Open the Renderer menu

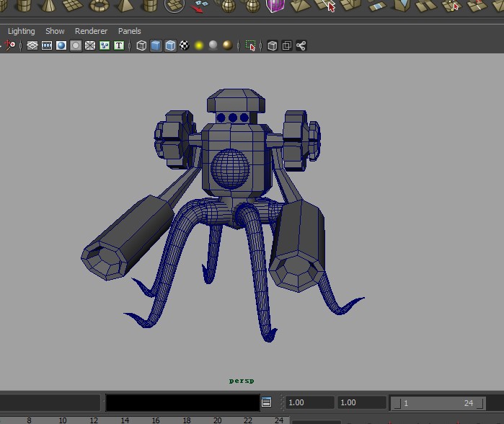91,31
